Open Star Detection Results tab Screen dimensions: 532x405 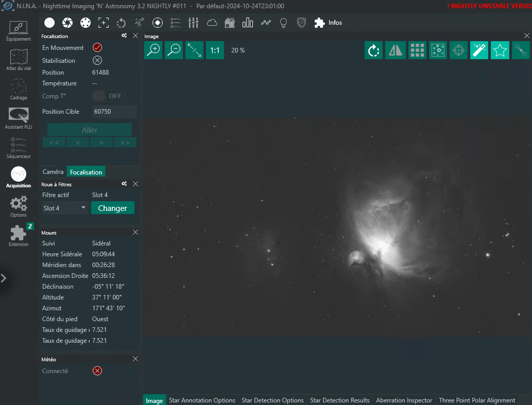(x=339, y=400)
